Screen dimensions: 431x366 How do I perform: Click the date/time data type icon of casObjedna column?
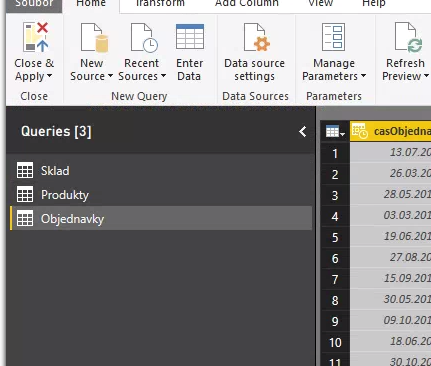(x=360, y=131)
